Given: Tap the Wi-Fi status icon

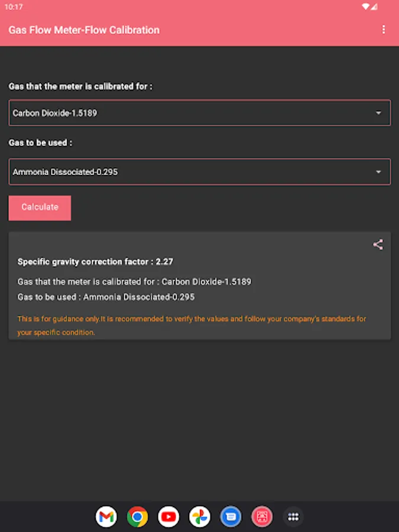Looking at the screenshot, I should [x=365, y=7].
